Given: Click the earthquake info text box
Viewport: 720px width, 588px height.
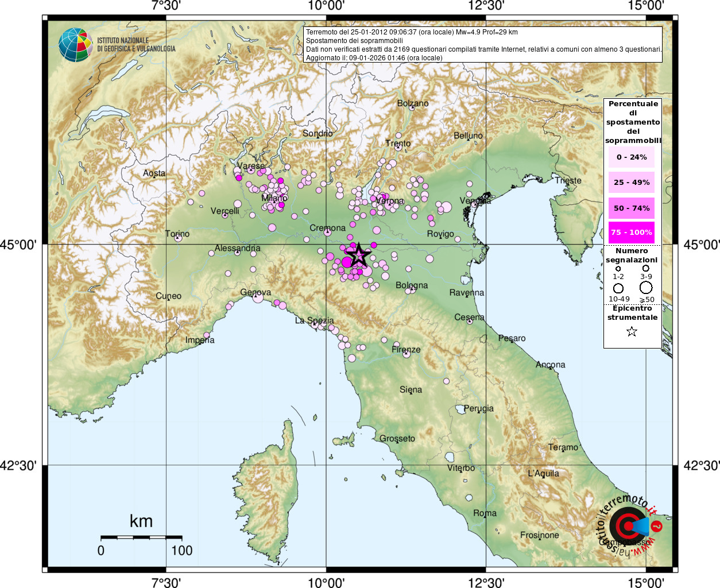Looking at the screenshot, I should pos(483,45).
